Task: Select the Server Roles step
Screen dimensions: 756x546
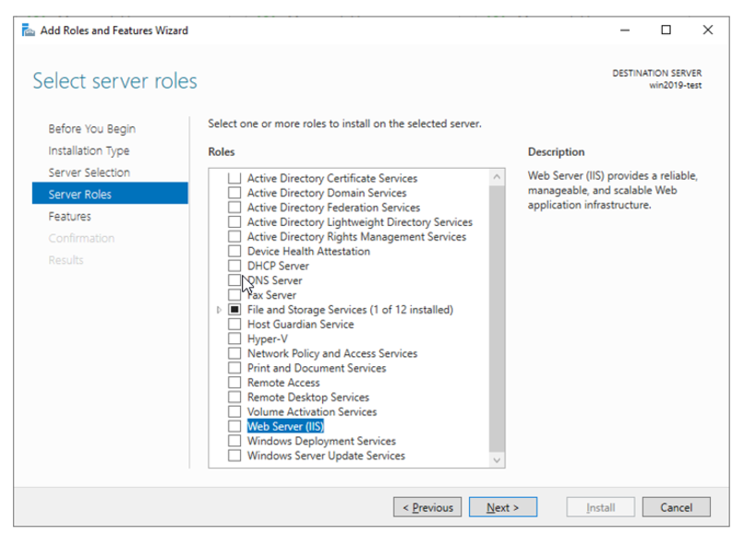Action: [110, 194]
